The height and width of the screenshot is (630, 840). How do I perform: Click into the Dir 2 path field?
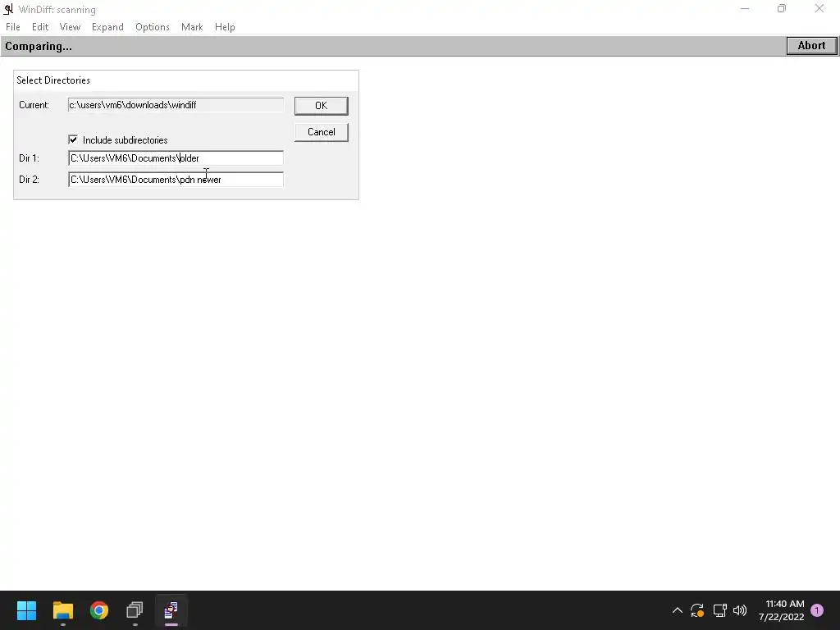pos(176,180)
